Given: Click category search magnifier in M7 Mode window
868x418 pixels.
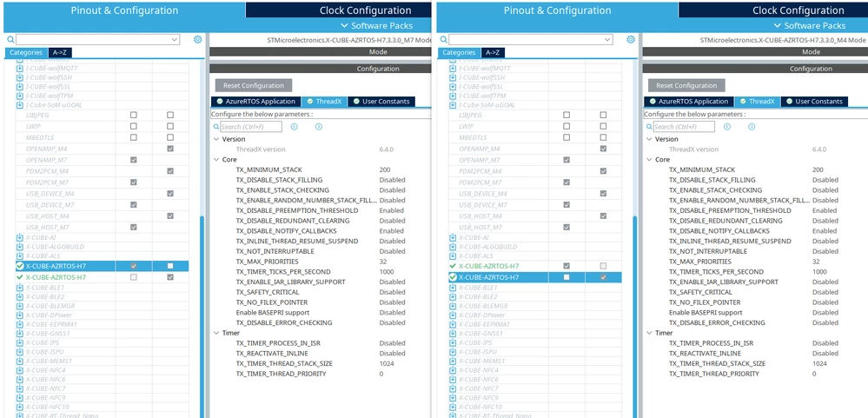Looking at the screenshot, I should 10,39.
